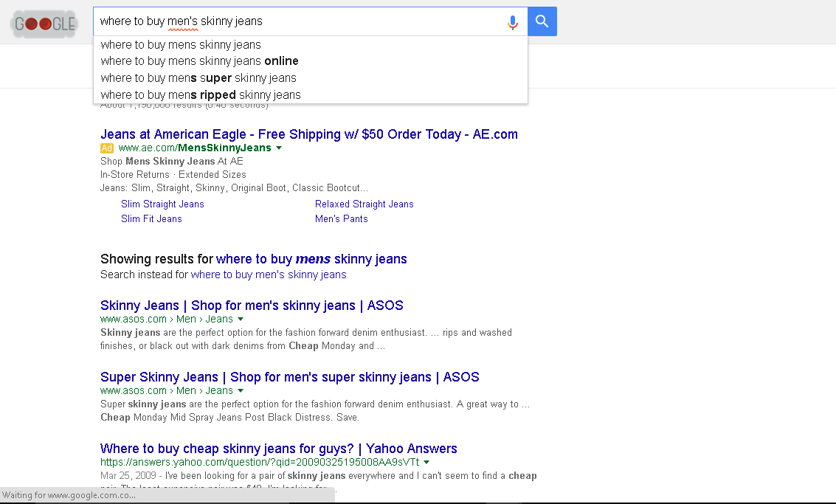
Task: Expand dropdown arrow next to ae.com URL
Action: [279, 148]
